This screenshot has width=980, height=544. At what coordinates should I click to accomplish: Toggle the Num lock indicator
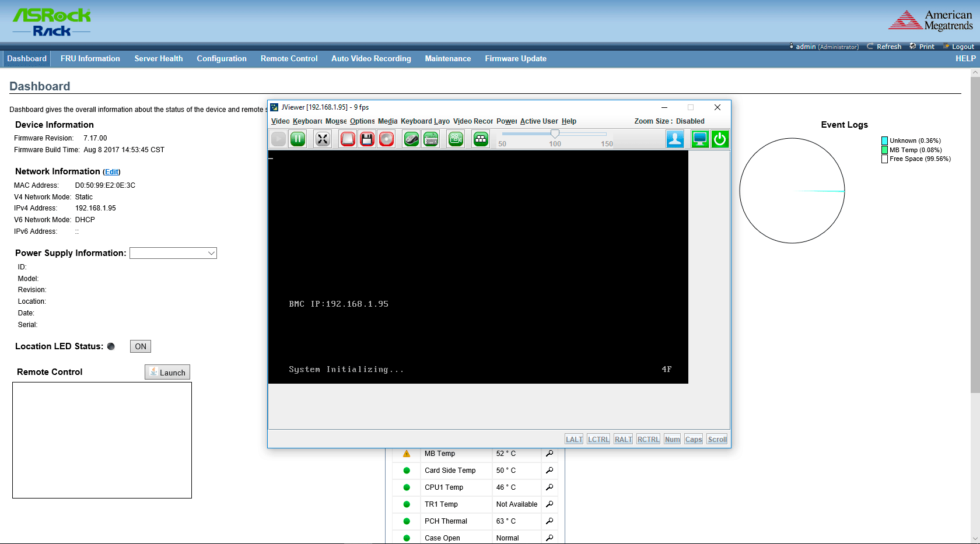tap(672, 440)
